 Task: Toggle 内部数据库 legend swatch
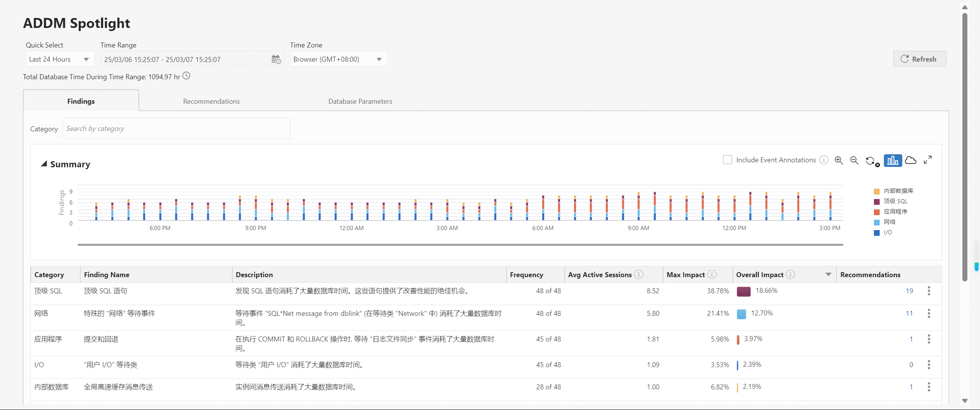877,191
